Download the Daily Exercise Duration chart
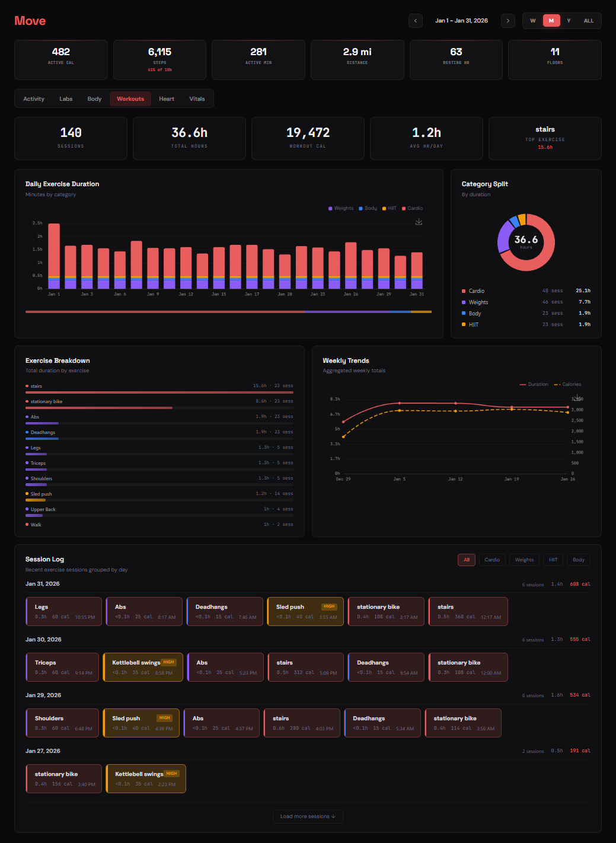This screenshot has width=616, height=843. [x=419, y=222]
